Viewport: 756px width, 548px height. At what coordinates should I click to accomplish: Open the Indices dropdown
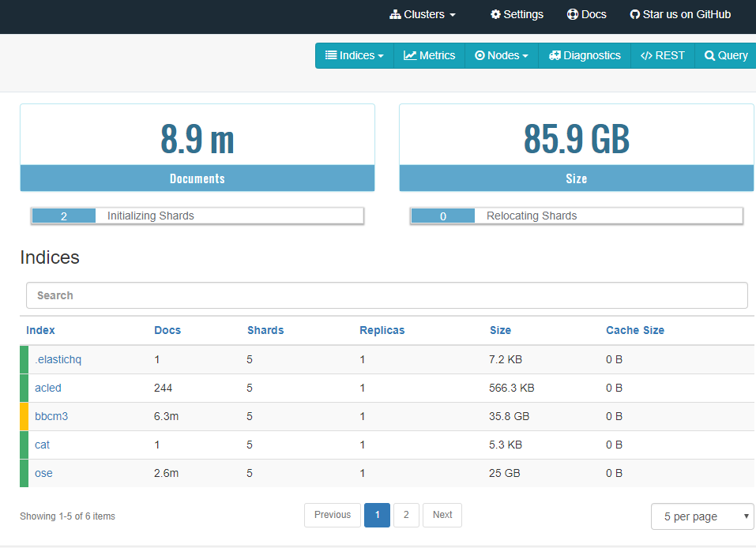(x=353, y=55)
